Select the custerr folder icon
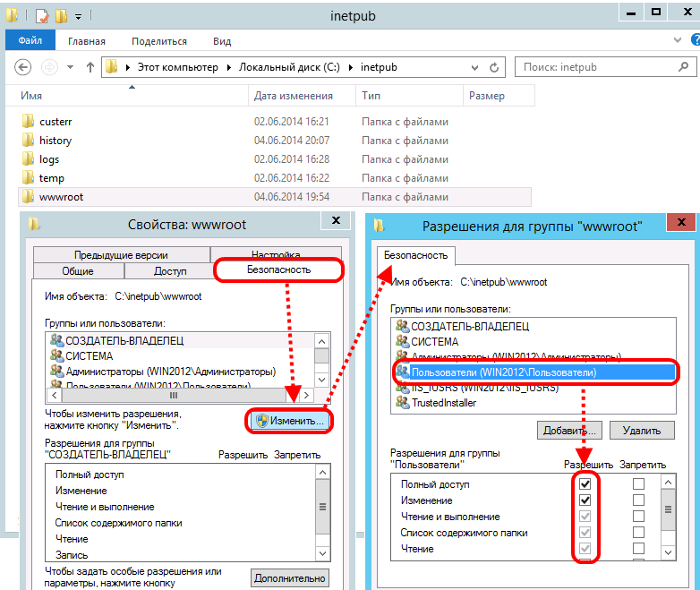Image resolution: width=700 pixels, height=590 pixels. 28,121
